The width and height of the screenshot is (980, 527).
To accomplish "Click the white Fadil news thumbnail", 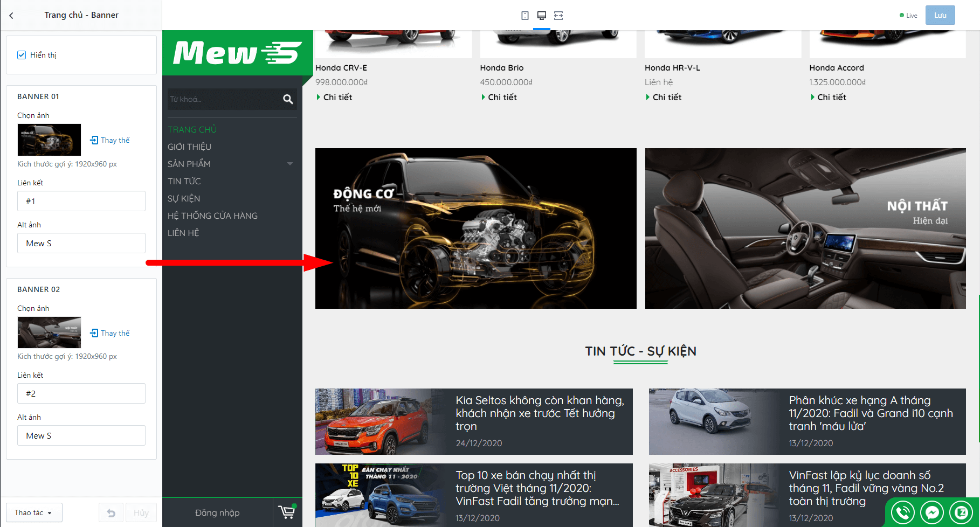I will coord(714,421).
